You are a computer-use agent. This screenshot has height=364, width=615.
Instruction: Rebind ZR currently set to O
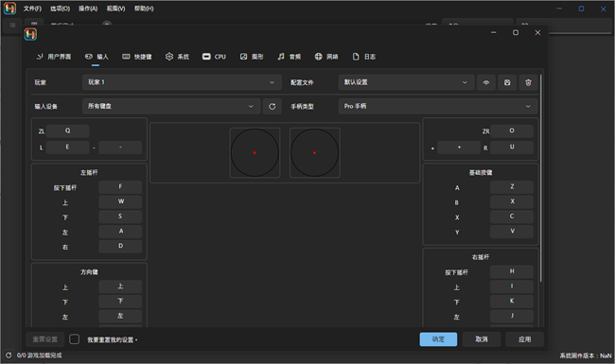pos(512,130)
